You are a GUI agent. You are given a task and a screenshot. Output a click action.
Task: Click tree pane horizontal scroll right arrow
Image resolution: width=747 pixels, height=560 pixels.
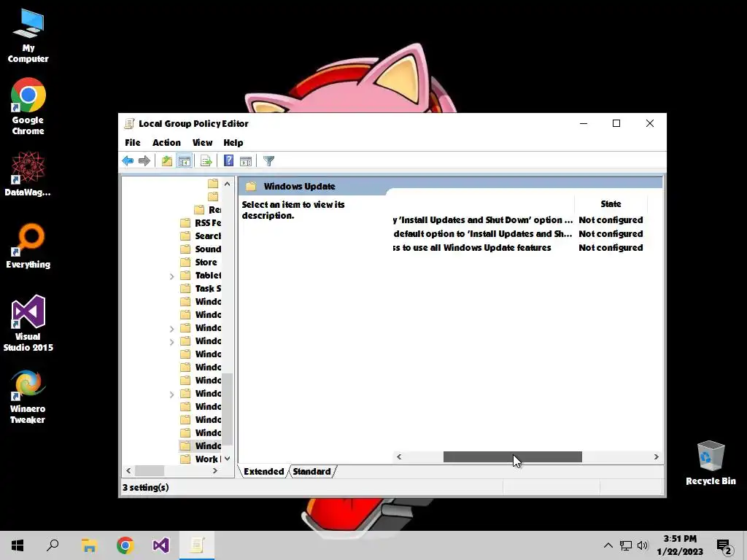(215, 470)
